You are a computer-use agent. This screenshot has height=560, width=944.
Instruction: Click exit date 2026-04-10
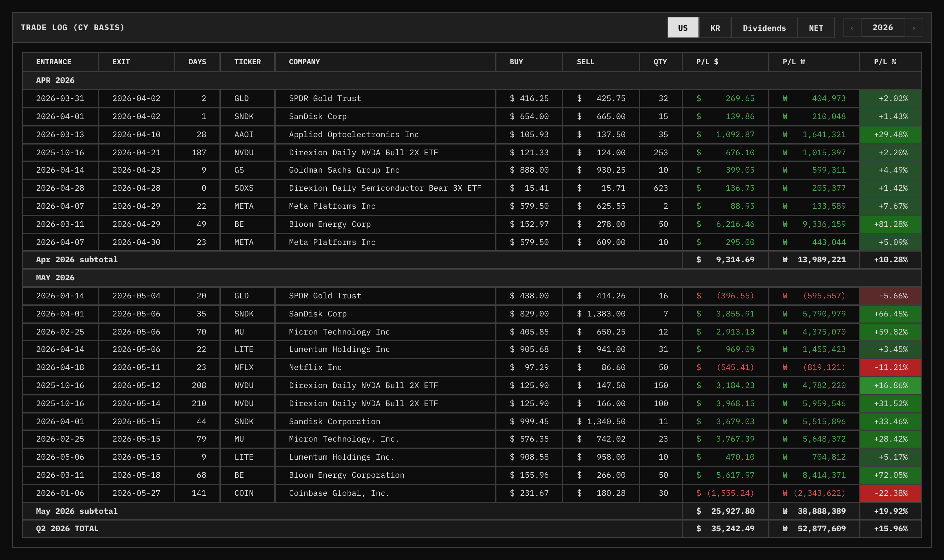[136, 135]
